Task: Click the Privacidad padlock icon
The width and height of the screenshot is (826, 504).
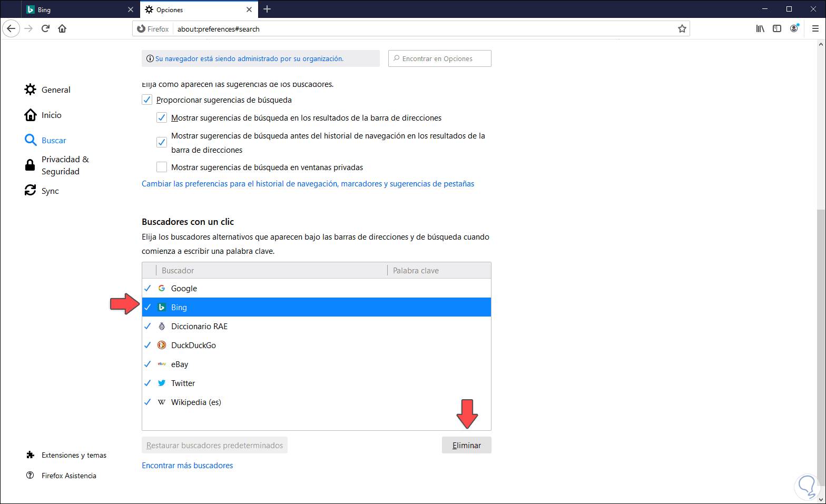Action: tap(31, 165)
